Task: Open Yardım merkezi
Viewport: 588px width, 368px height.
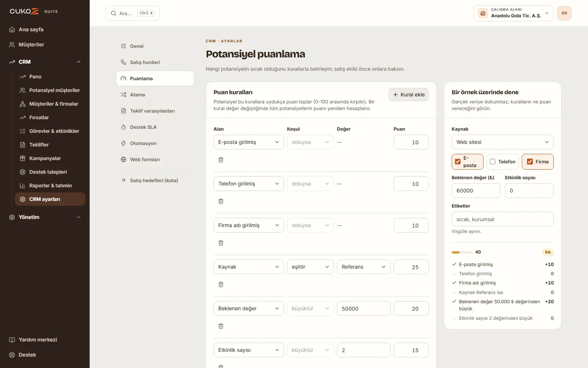Action: tap(45, 340)
